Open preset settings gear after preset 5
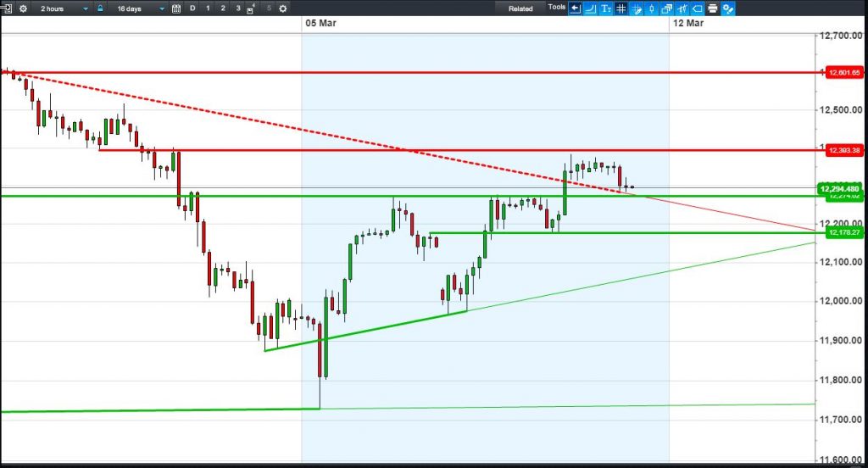The image size is (868, 468). pos(283,8)
